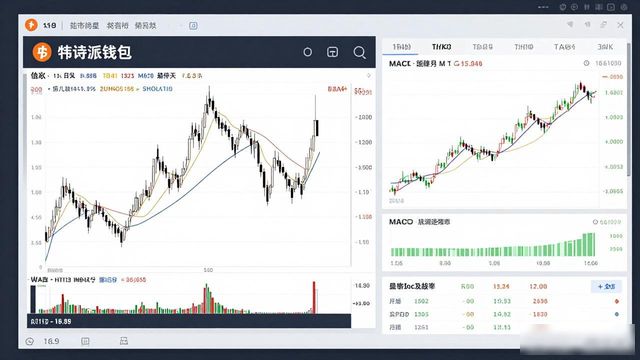Click the calendar-box icon beside the search magnifier
The image size is (640, 360).
tap(333, 52)
